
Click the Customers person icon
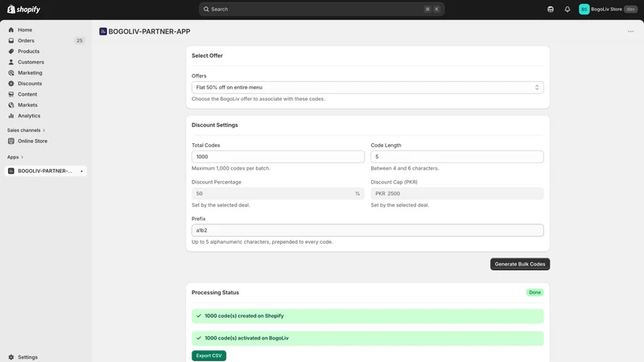(x=11, y=62)
